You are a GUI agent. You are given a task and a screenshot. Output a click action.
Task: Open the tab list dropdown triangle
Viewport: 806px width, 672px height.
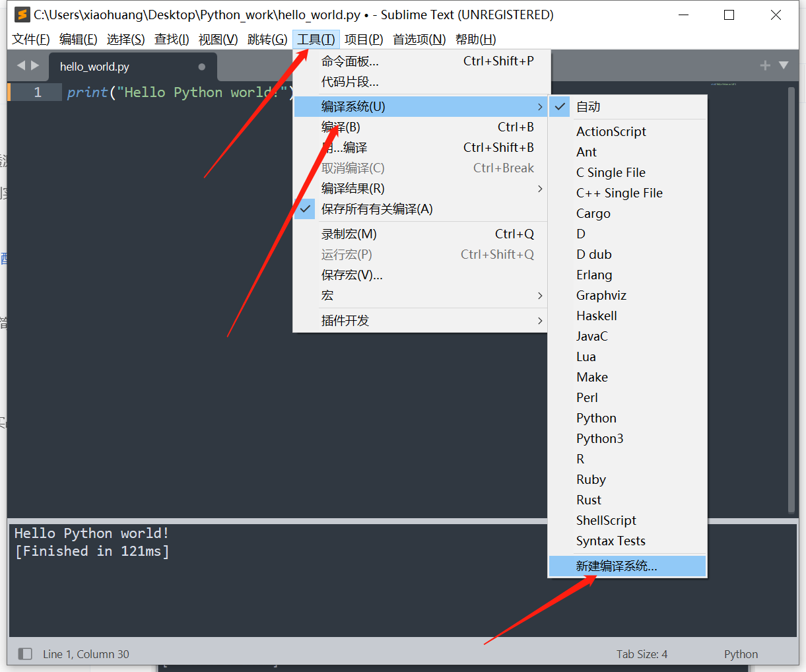tap(784, 65)
